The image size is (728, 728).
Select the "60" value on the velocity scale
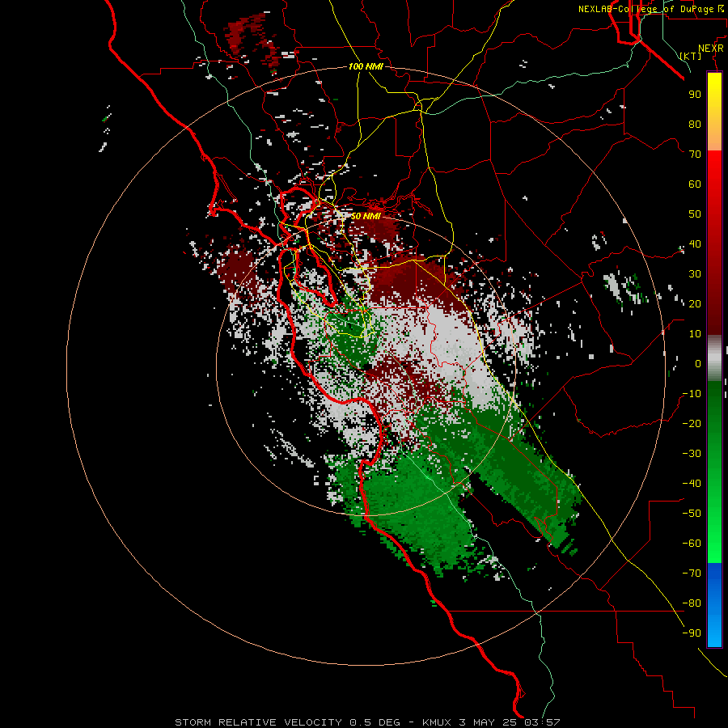[x=695, y=184]
